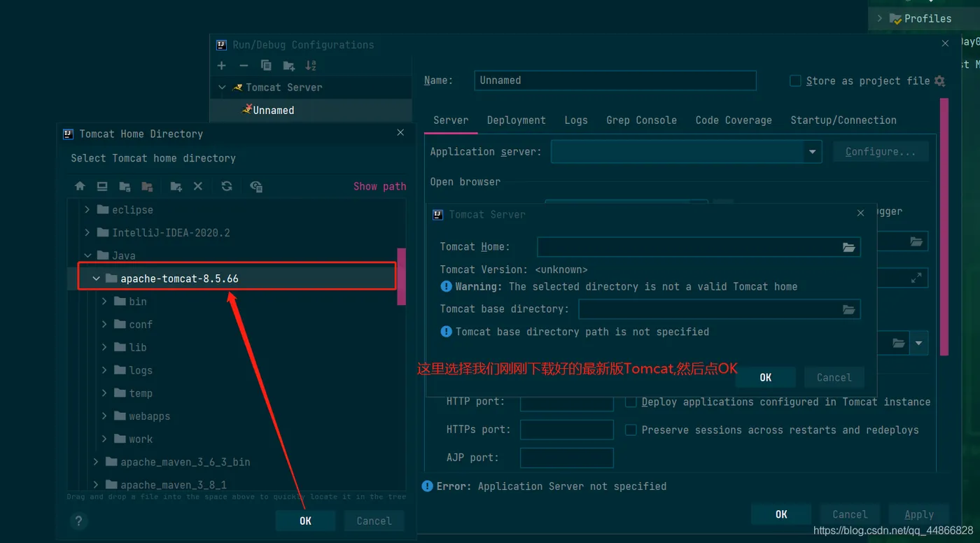Copy configuration icon in Run/Debug toolbar
This screenshot has height=543, width=980.
[266, 66]
